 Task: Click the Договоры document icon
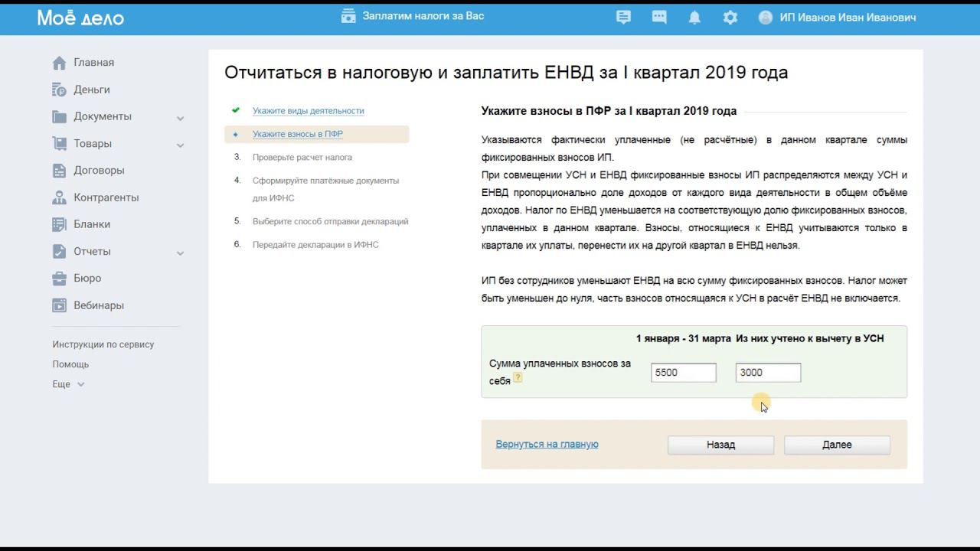[59, 171]
